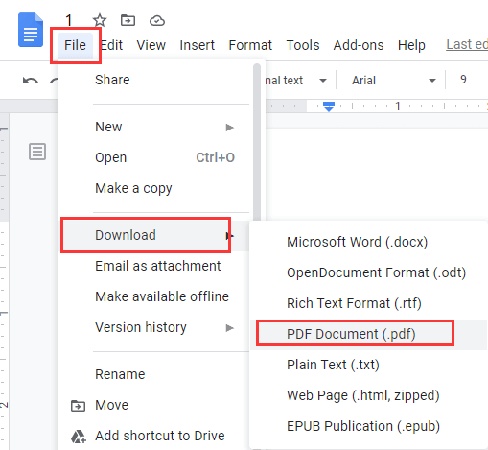This screenshot has height=450, width=488.
Task: Download as OpenDocument Format (.odt)
Action: tap(368, 273)
